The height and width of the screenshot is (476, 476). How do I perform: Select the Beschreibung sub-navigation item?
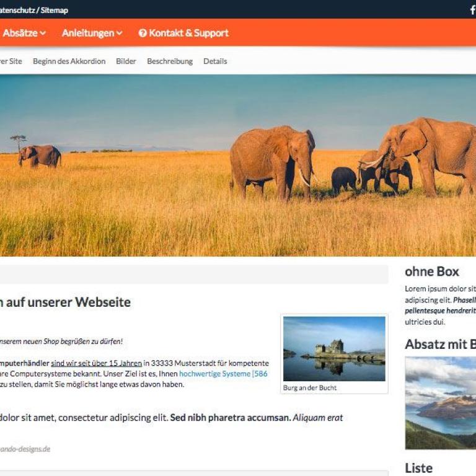[x=170, y=61]
